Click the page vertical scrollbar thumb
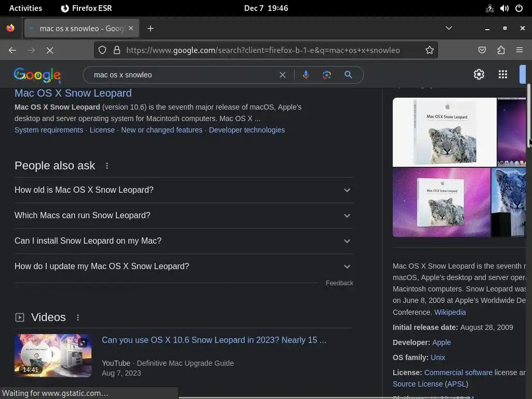This screenshot has height=399, width=532. coord(529,115)
